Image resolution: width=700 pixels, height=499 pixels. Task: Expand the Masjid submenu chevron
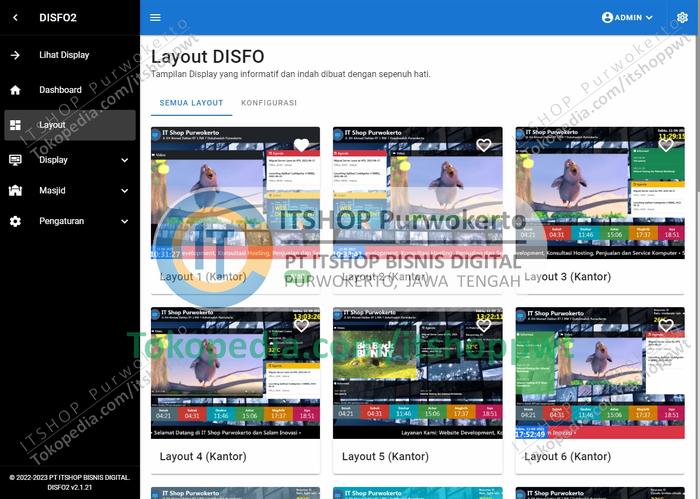click(124, 190)
